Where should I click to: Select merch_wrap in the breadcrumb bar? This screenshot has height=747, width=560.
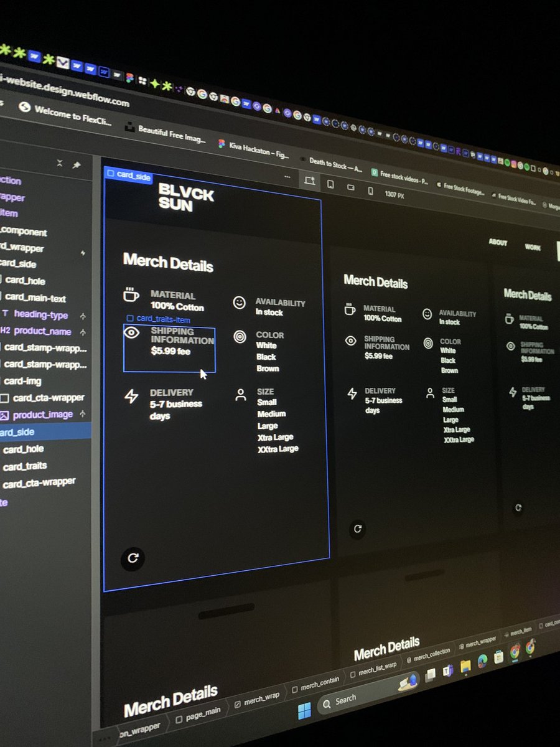point(257,699)
